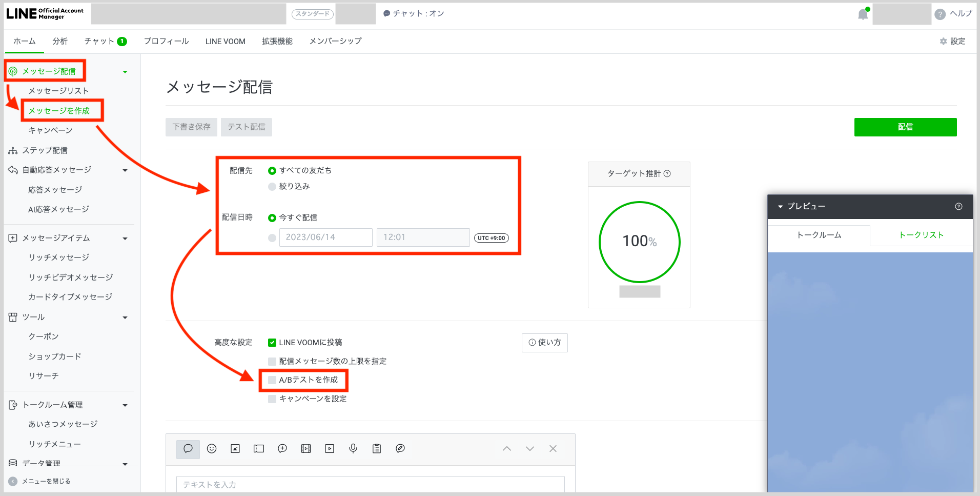Screen dimensions: 980x496
Task: Click the close-menu arrow icon
Action: tap(13, 481)
